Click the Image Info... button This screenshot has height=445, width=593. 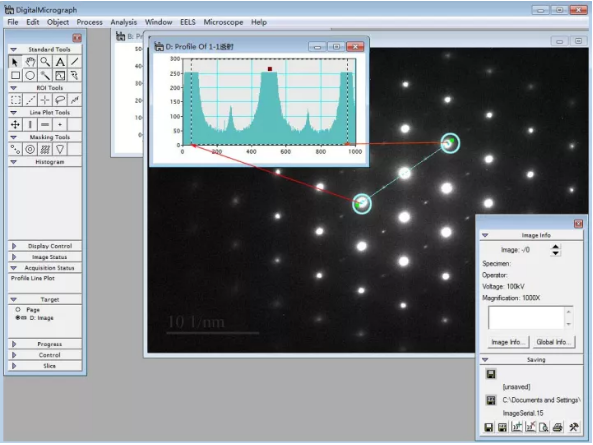tap(507, 342)
